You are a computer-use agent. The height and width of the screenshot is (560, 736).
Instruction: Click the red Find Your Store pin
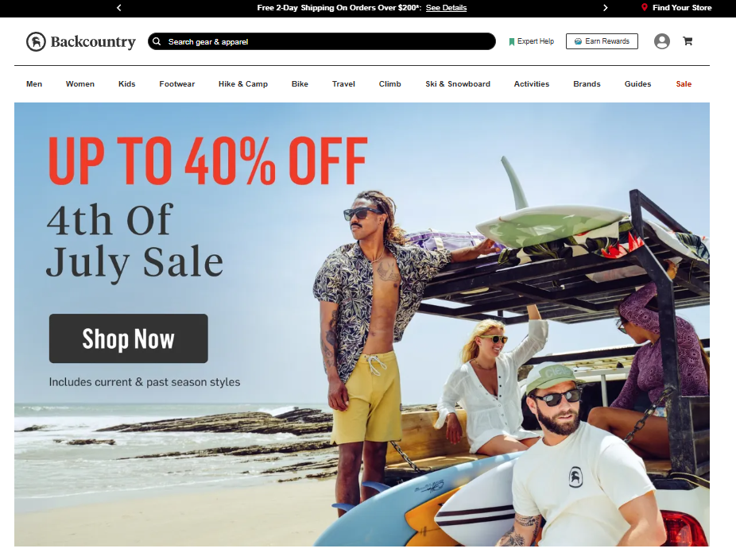pos(645,7)
